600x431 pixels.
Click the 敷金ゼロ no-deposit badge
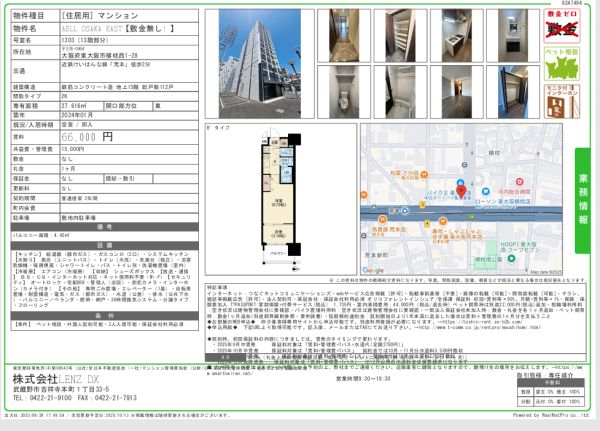click(562, 26)
